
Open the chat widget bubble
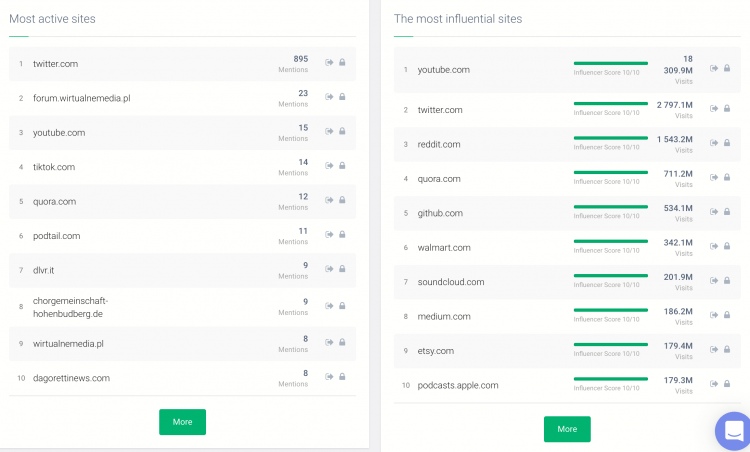pos(734,432)
